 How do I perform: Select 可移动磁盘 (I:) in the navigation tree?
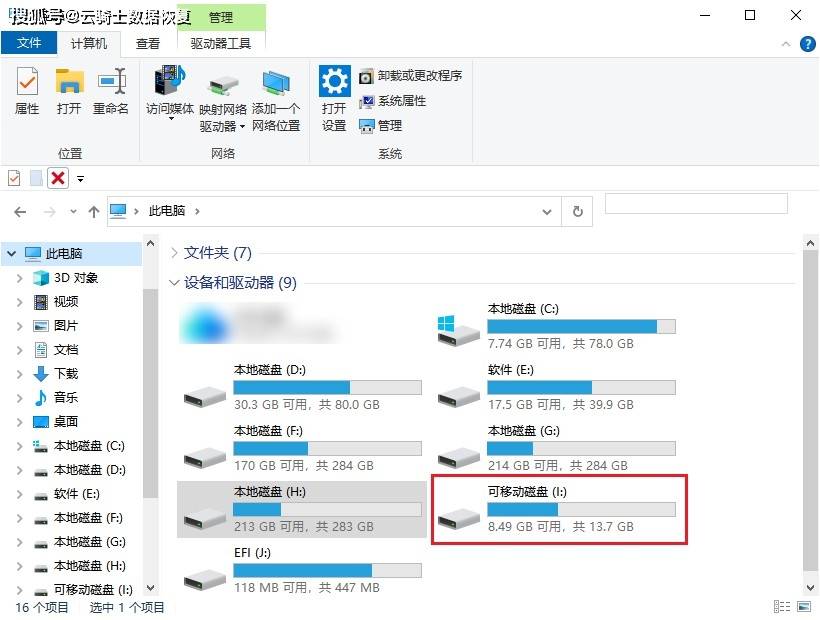93,590
